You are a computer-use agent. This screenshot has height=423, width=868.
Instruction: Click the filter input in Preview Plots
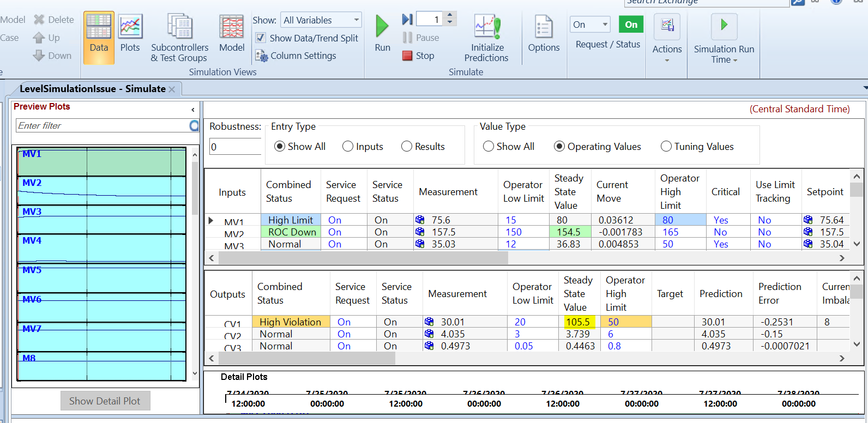103,126
